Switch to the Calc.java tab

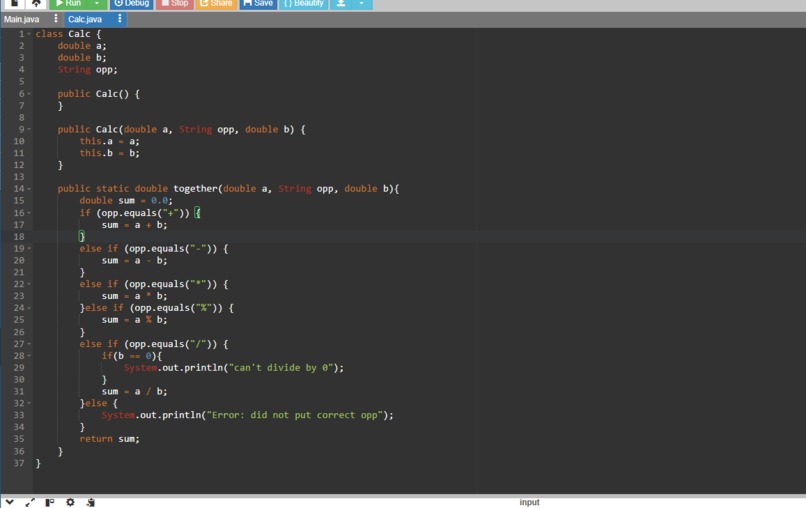[x=85, y=20]
